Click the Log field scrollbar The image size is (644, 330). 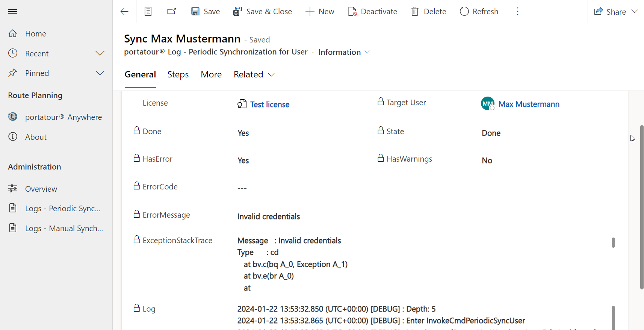coord(613,318)
